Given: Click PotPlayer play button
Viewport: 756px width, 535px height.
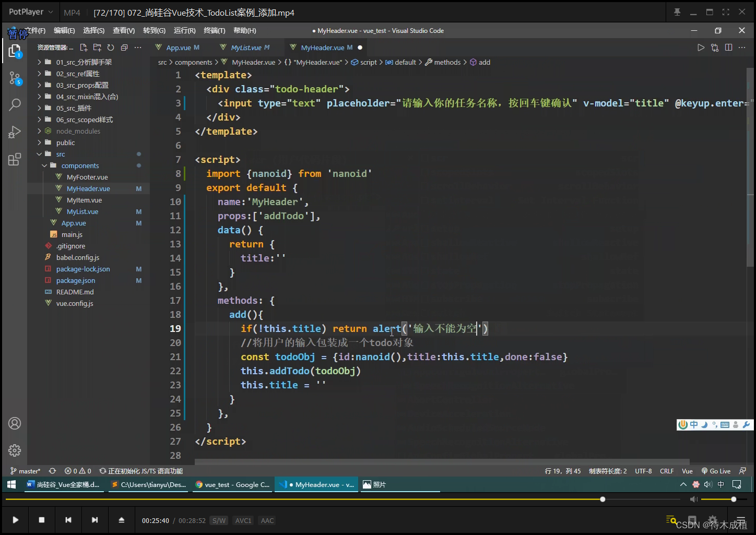Looking at the screenshot, I should tap(16, 520).
